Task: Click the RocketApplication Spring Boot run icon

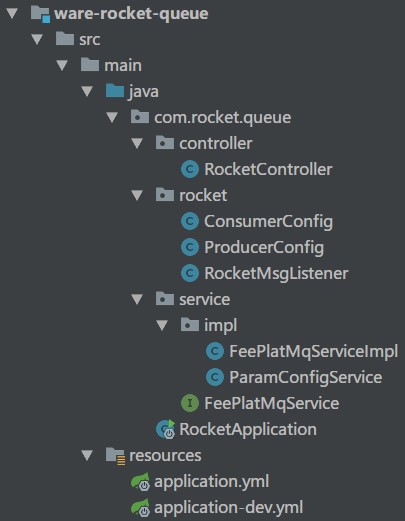Action: [x=166, y=429]
